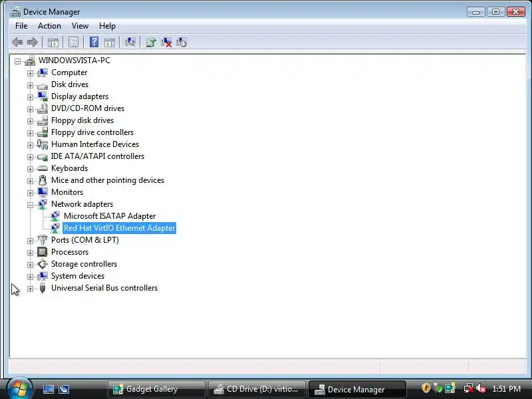Toggle the Show/Hide Action Pane icon
Screen dimensions: 532x399
(x=110, y=43)
